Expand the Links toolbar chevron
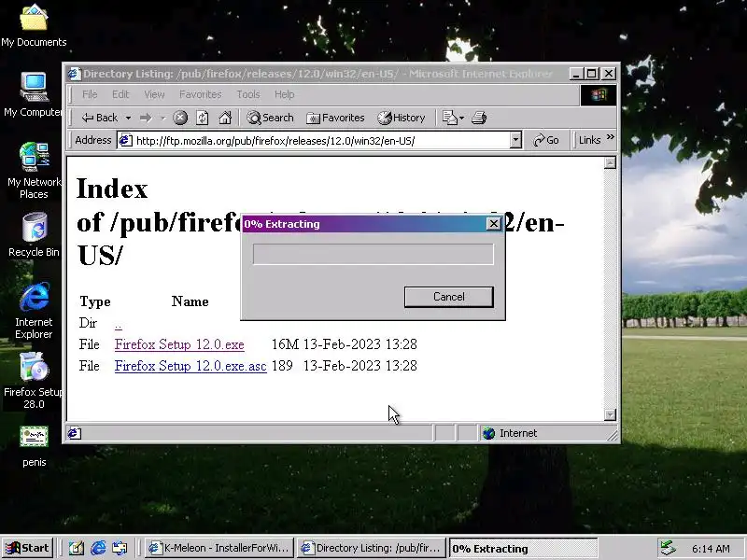The height and width of the screenshot is (560, 747). (x=611, y=137)
